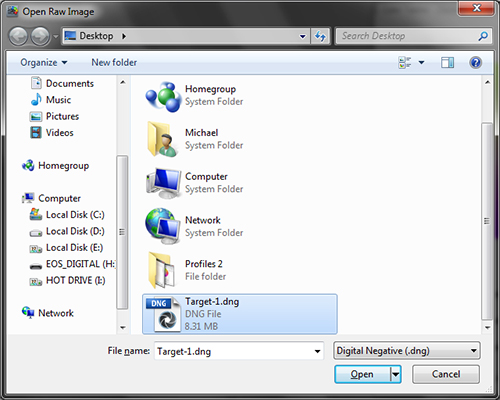Image resolution: width=500 pixels, height=400 pixels.
Task: Refresh the Desktop address bar location
Action: click(x=320, y=36)
